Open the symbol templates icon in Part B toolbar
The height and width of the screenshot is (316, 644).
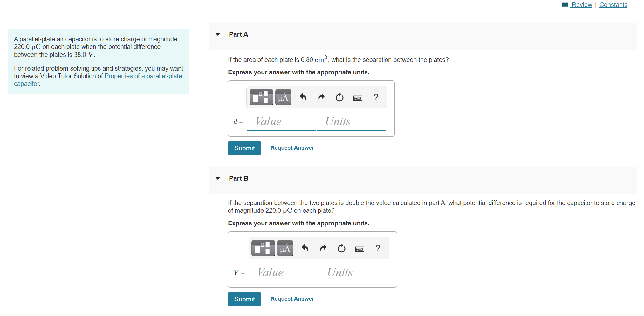pos(263,248)
